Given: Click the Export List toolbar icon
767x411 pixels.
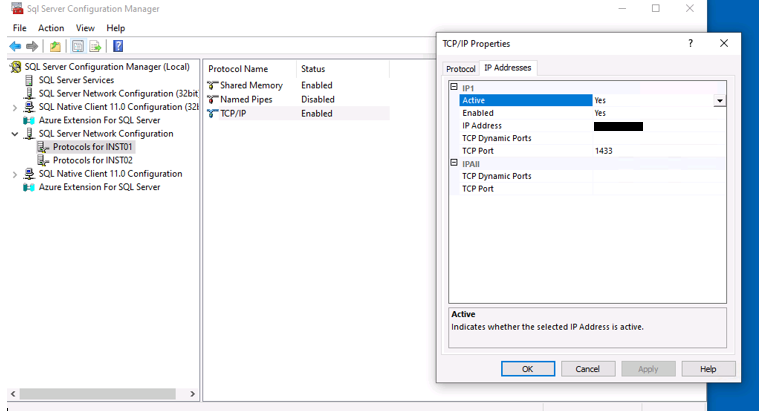Looking at the screenshot, I should click(x=95, y=46).
